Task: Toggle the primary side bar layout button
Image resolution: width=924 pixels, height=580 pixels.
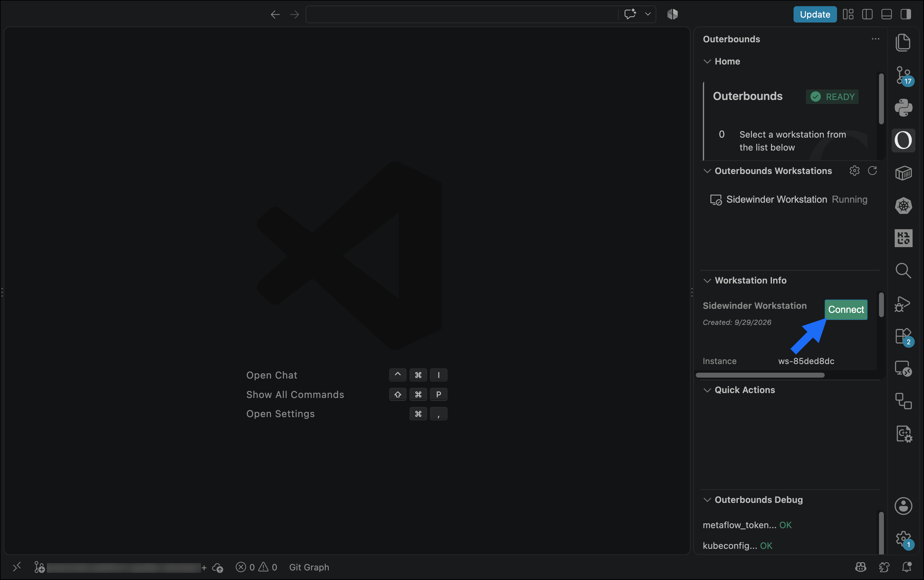Action: (867, 14)
